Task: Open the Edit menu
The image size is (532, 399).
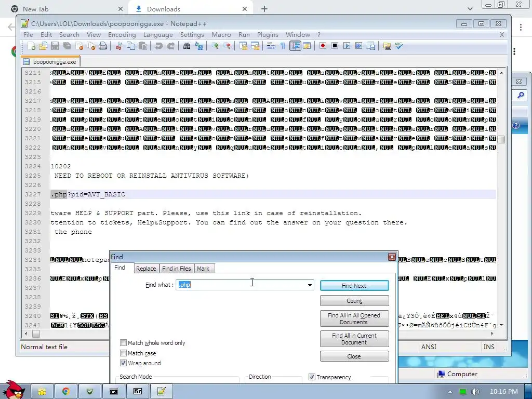Action: (46, 35)
